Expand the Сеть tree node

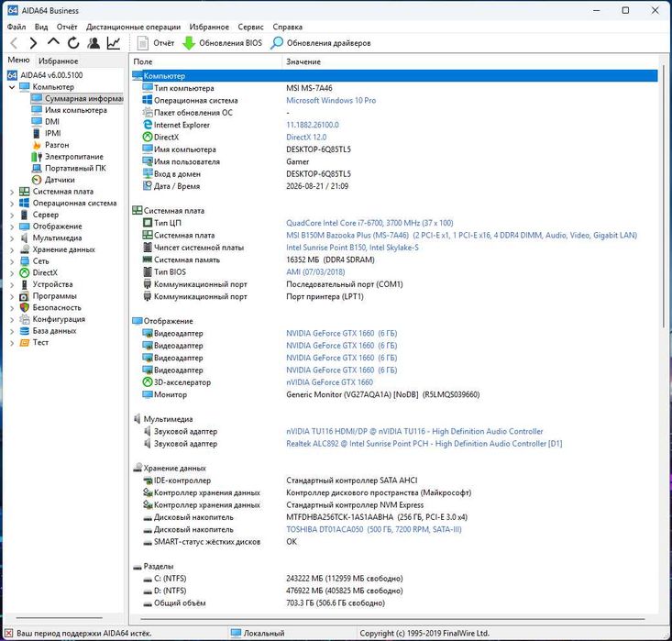click(x=12, y=261)
